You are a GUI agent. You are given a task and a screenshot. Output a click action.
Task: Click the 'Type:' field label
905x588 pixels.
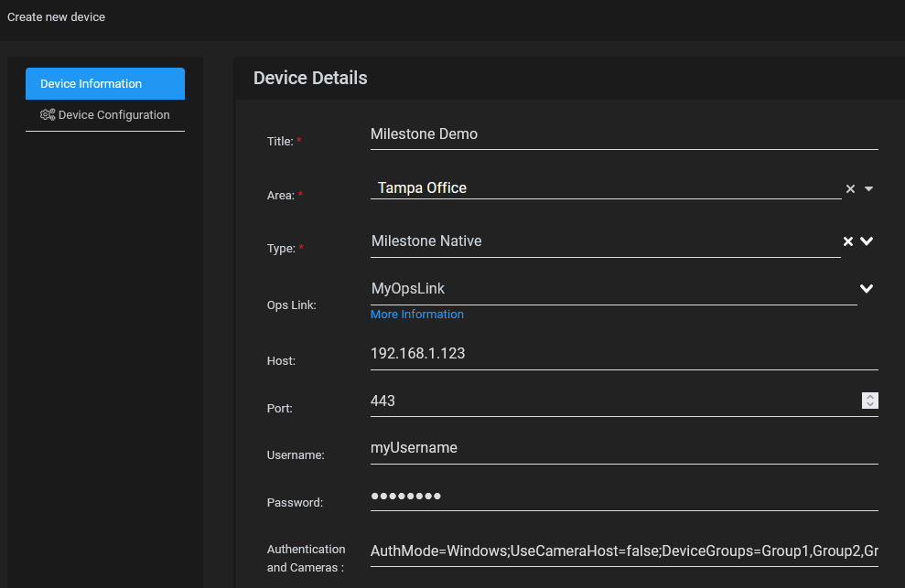click(281, 249)
